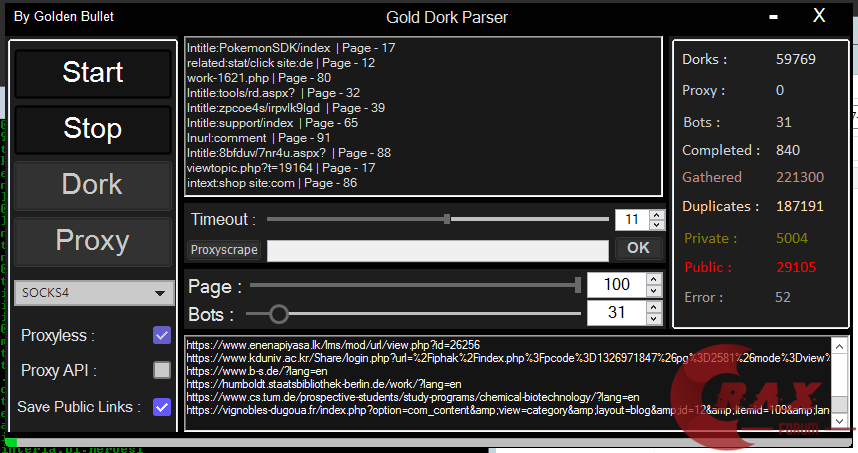Click the Start button

pyautogui.click(x=92, y=73)
